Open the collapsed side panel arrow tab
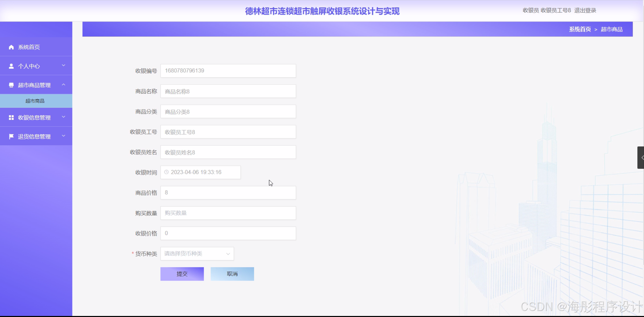 pos(641,158)
